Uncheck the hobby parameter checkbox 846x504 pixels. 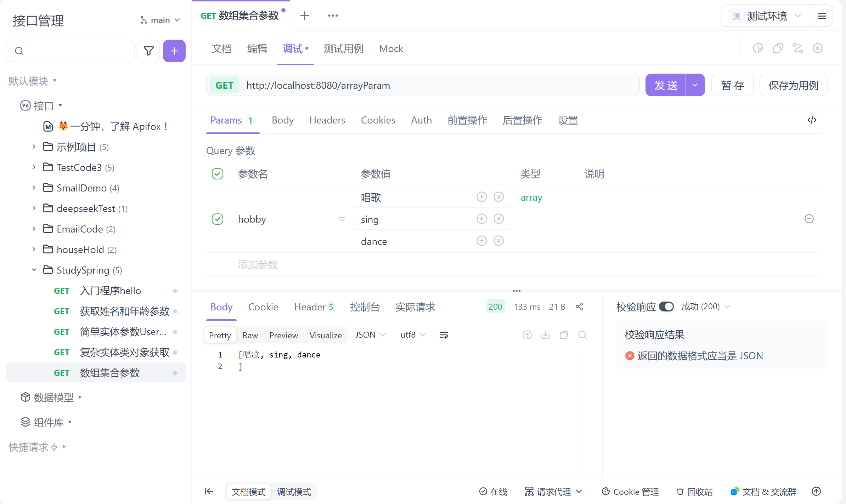(217, 219)
